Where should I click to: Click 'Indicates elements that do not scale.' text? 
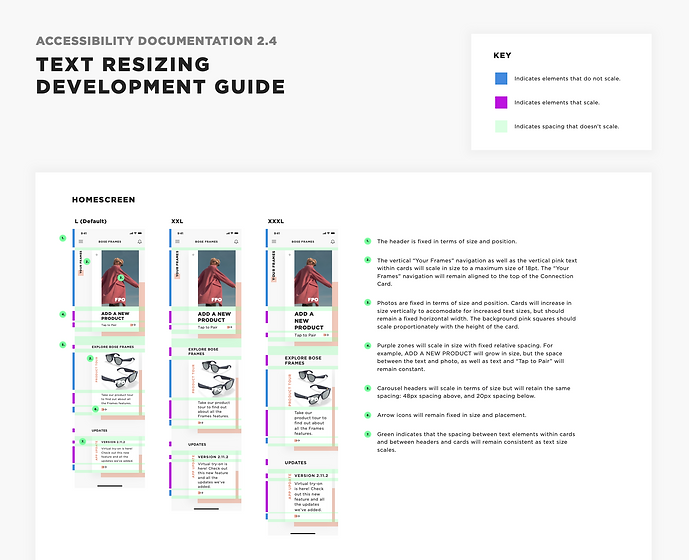coord(567,79)
